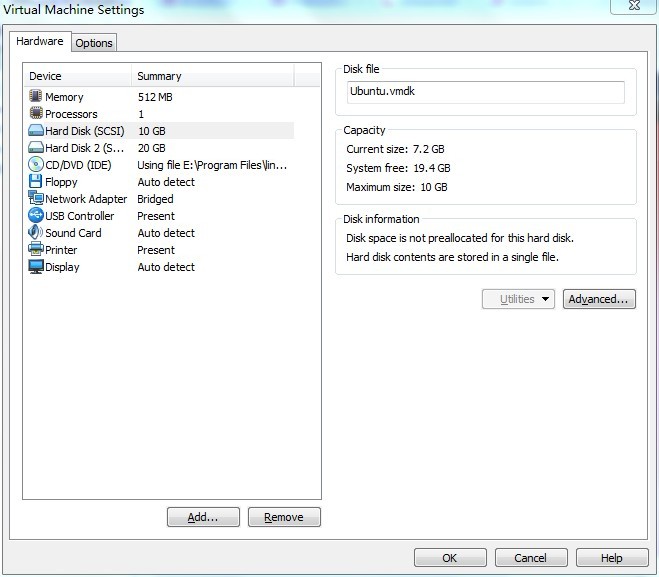This screenshot has height=577, width=659.
Task: Click the Network Adapter icon
Action: click(x=36, y=198)
